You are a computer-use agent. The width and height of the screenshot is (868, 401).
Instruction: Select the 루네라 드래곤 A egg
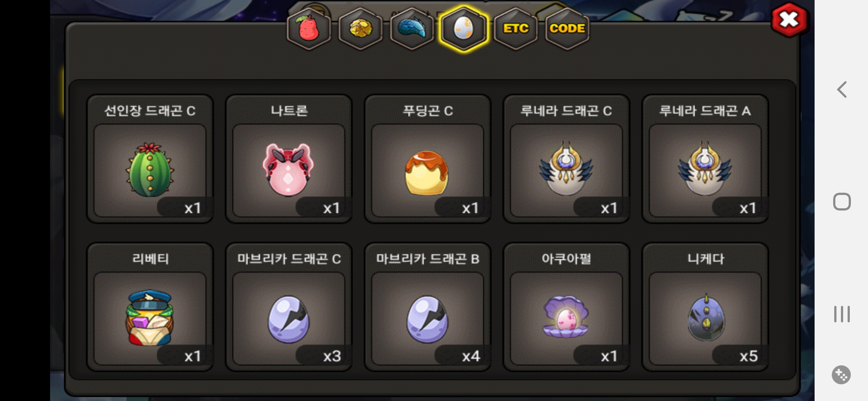[x=705, y=159]
